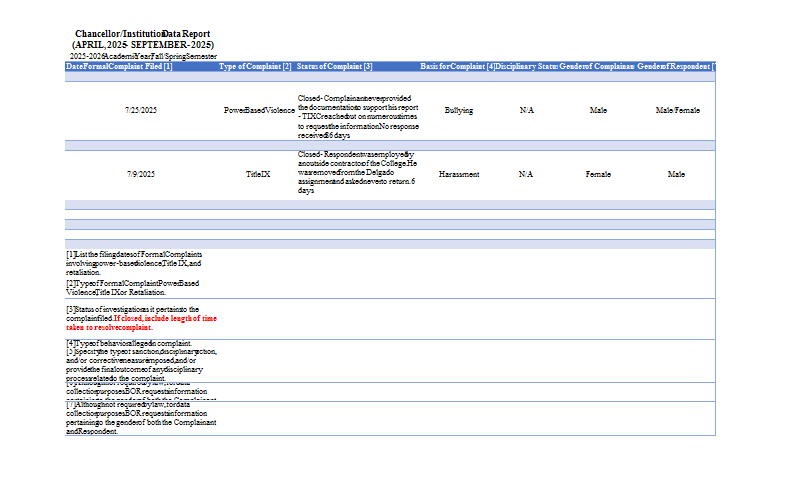The width and height of the screenshot is (800, 486).
Task: Click the 7/9/2025 date cell
Action: coord(141,174)
